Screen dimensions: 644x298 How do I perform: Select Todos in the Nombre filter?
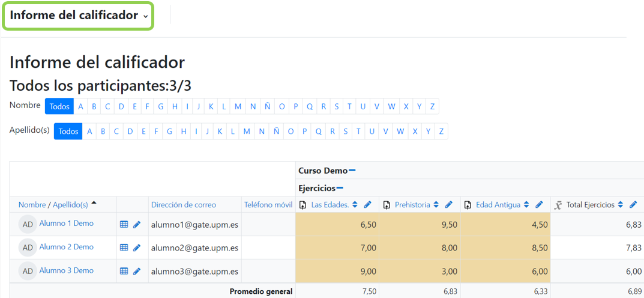pos(59,106)
